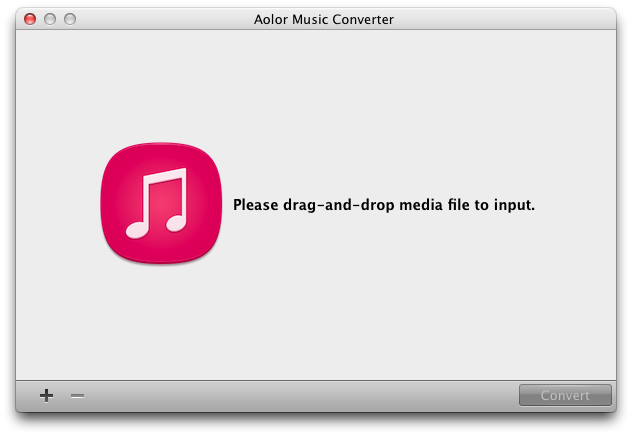Click the grayed-out Convert button
The image size is (632, 436).
pos(565,395)
